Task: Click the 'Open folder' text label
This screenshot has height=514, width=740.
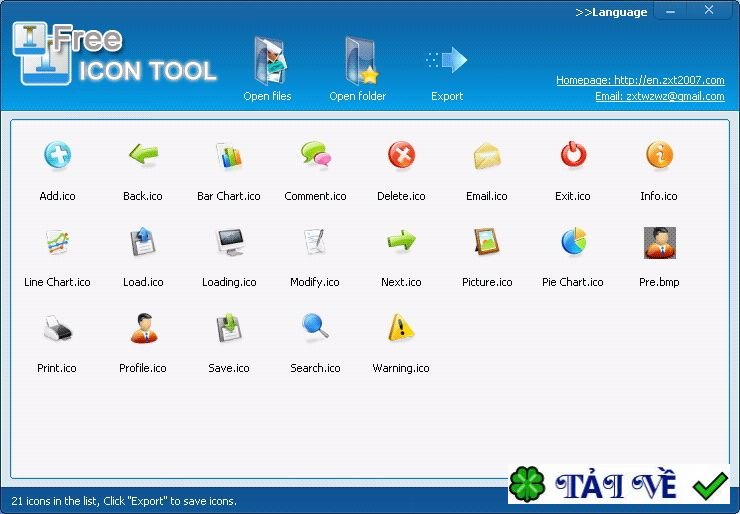Action: (357, 96)
